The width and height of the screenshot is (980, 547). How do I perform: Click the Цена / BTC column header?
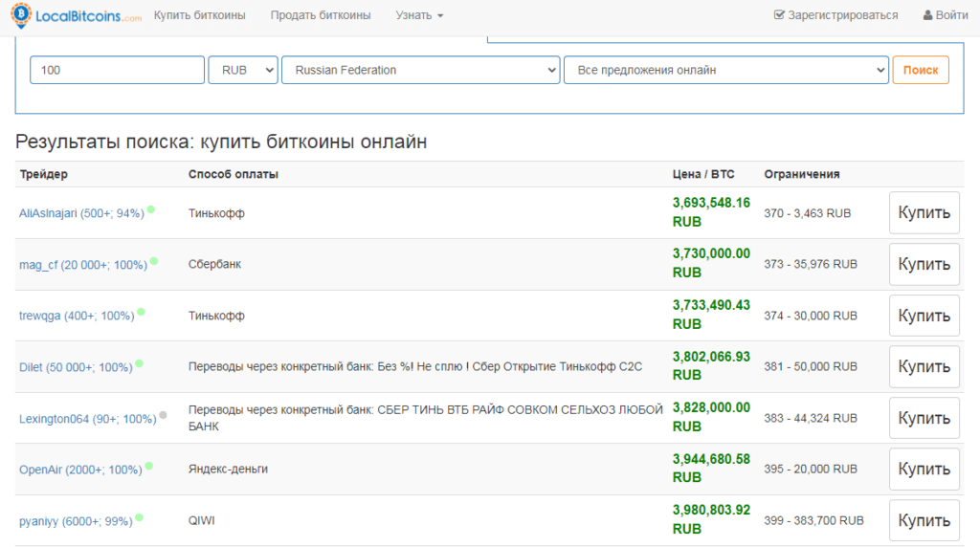tap(703, 174)
